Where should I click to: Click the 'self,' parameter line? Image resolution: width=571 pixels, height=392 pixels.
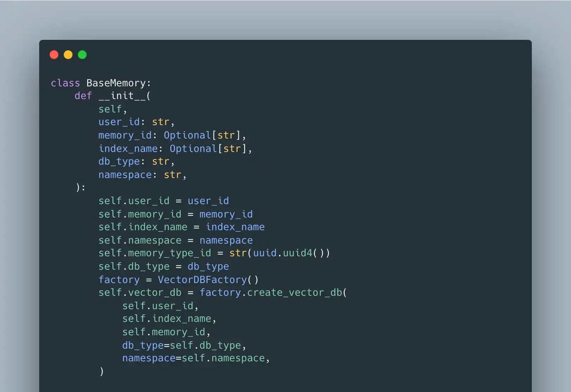[113, 109]
